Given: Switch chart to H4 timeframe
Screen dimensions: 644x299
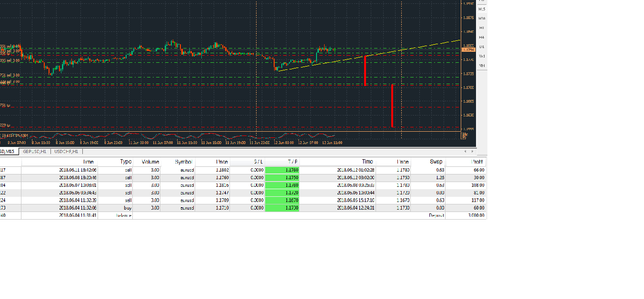Looking at the screenshot, I should [x=482, y=37].
